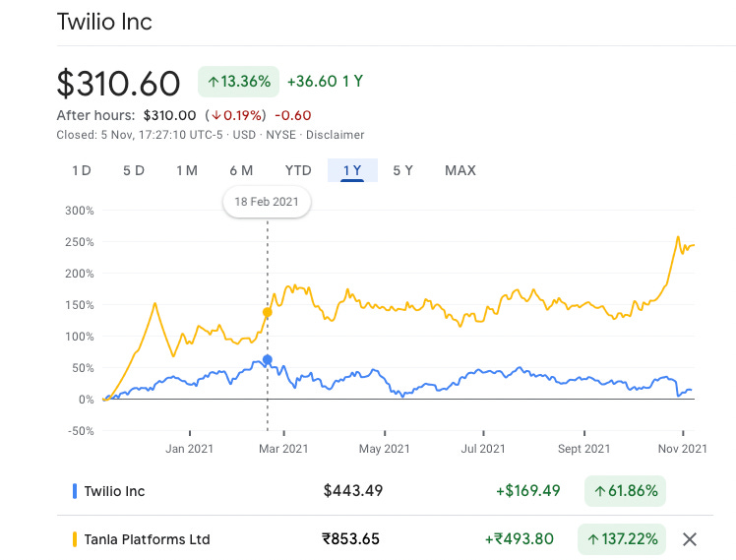736x560 pixels.
Task: Click the green 13.36% change badge
Action: click(238, 82)
